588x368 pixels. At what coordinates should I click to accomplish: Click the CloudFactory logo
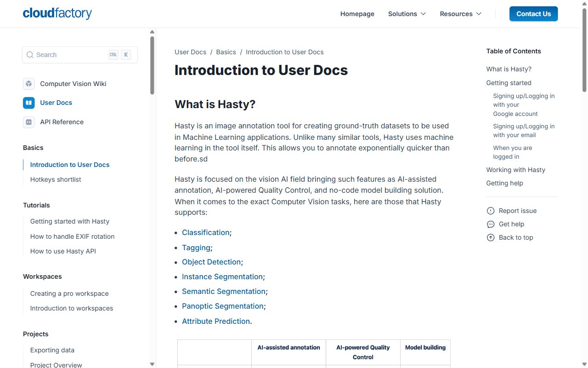click(x=57, y=13)
